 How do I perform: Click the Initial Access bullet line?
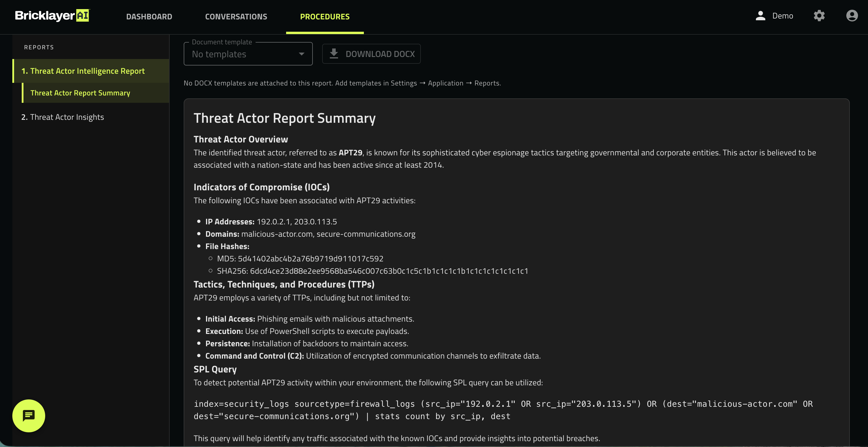(310, 319)
